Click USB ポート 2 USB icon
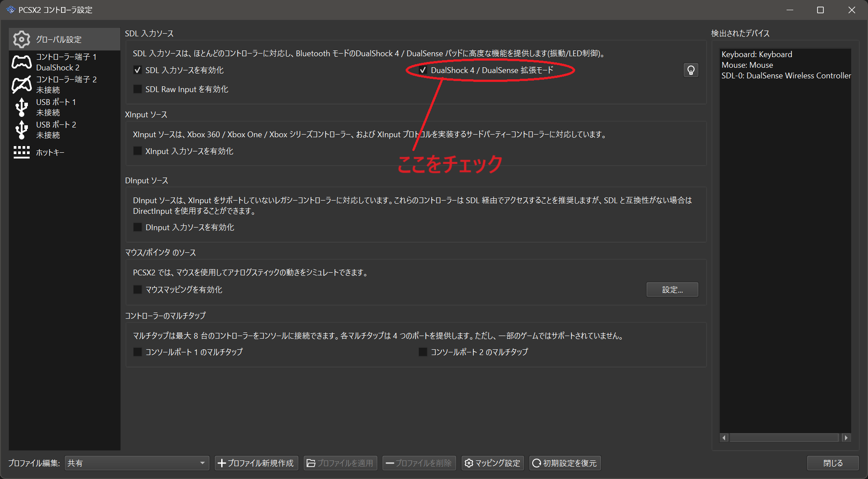 coord(22,130)
